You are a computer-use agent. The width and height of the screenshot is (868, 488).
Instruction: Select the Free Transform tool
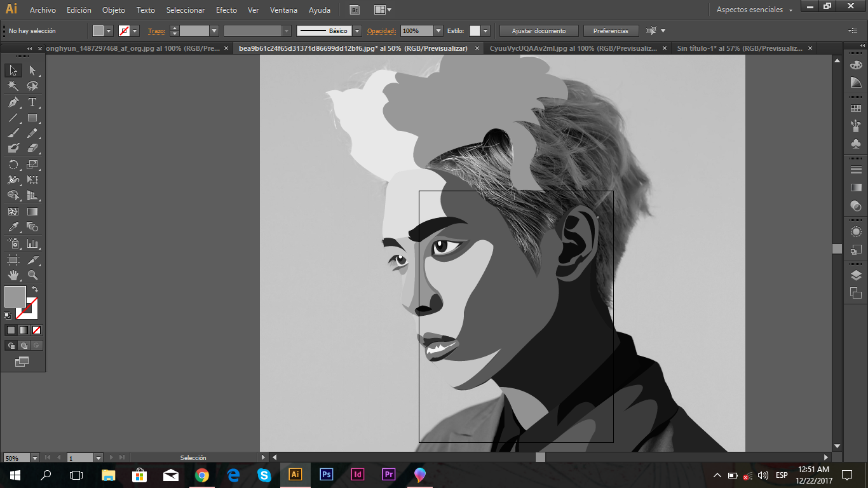[x=32, y=180]
